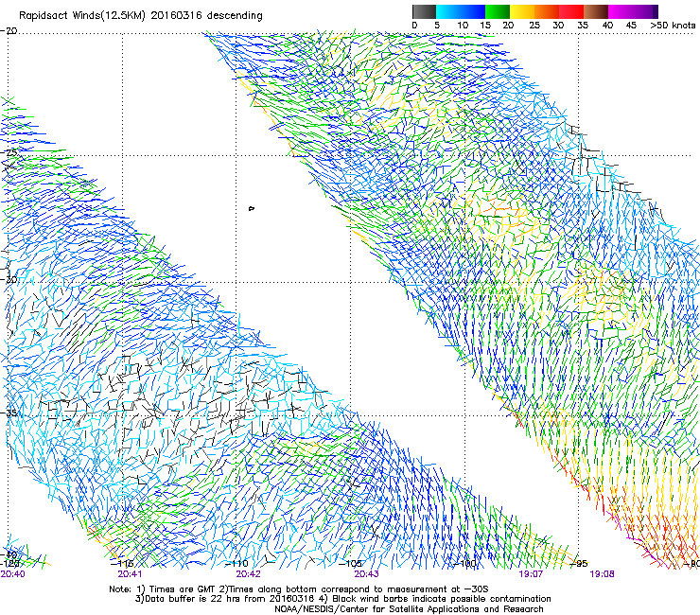Click the yellow 20-25 knots legend swatch
This screenshot has height=615, width=700.
[x=522, y=11]
